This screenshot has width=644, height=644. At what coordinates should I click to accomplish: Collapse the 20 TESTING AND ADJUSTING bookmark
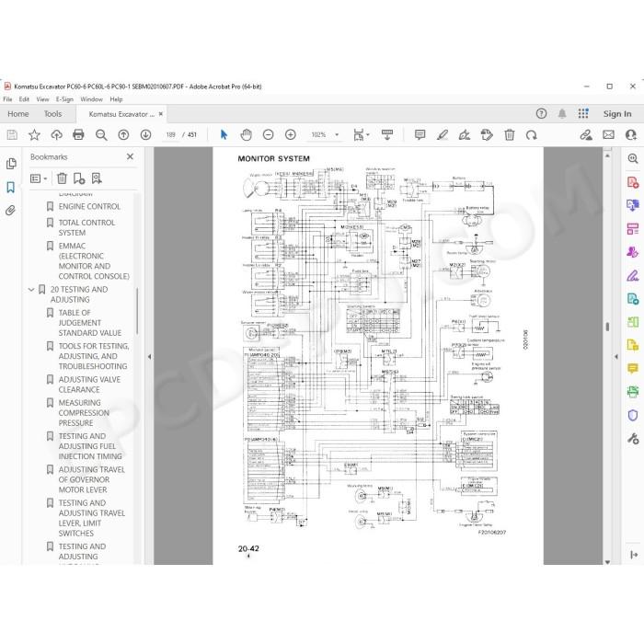31,290
